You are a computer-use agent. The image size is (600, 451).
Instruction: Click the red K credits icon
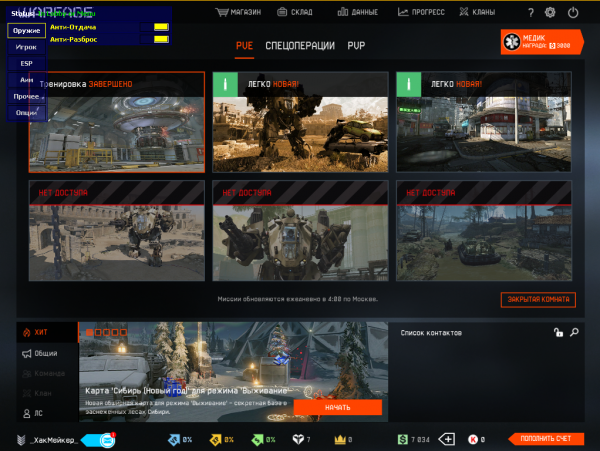point(473,440)
